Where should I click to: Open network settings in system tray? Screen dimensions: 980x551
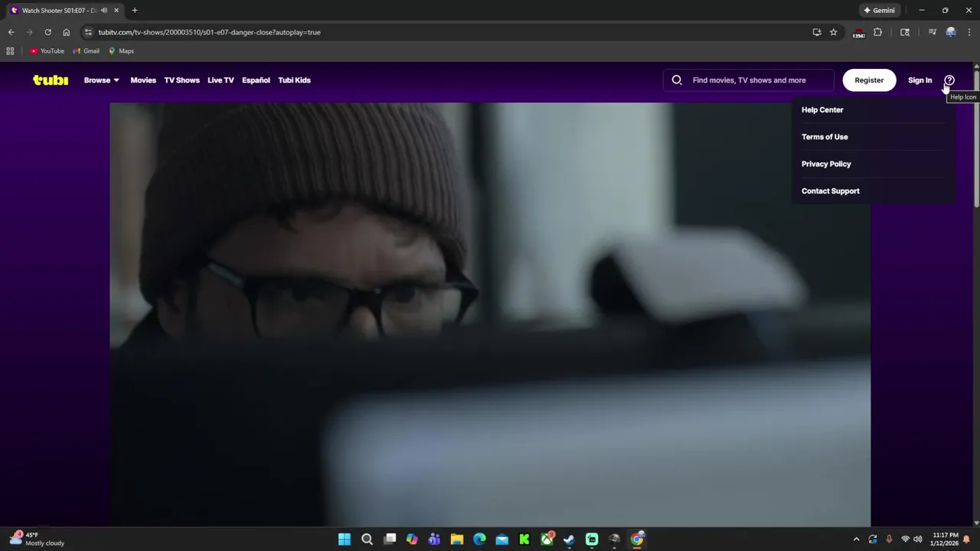(905, 540)
